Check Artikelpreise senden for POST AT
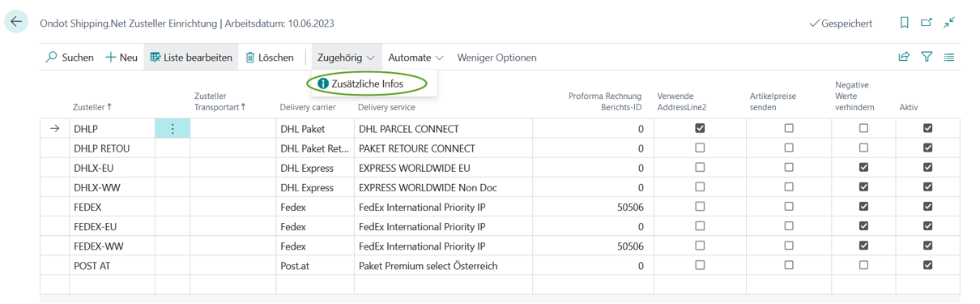The height and width of the screenshot is (304, 980). pos(789,264)
